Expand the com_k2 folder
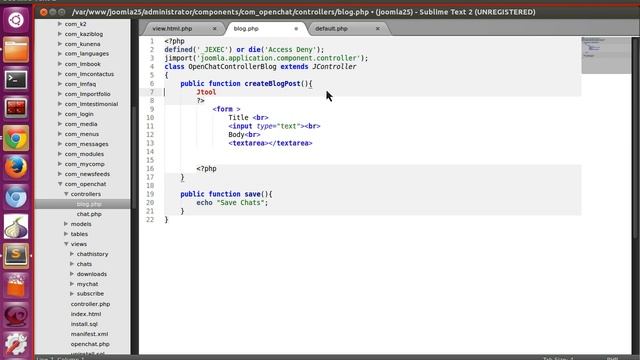Screen dimensions: 640x360 click(60, 24)
